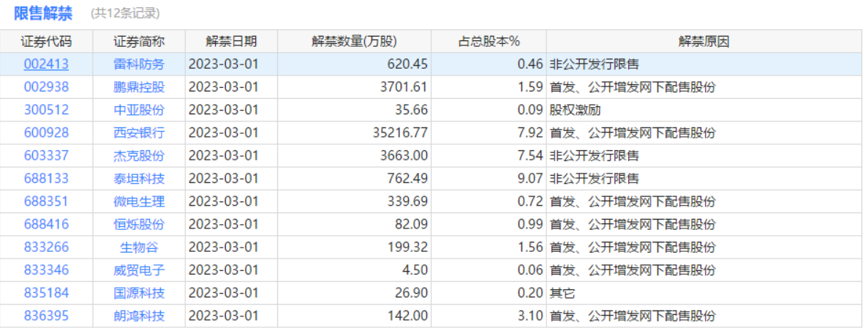
Task: Click the (共12条记录) record count
Action: click(125, 14)
